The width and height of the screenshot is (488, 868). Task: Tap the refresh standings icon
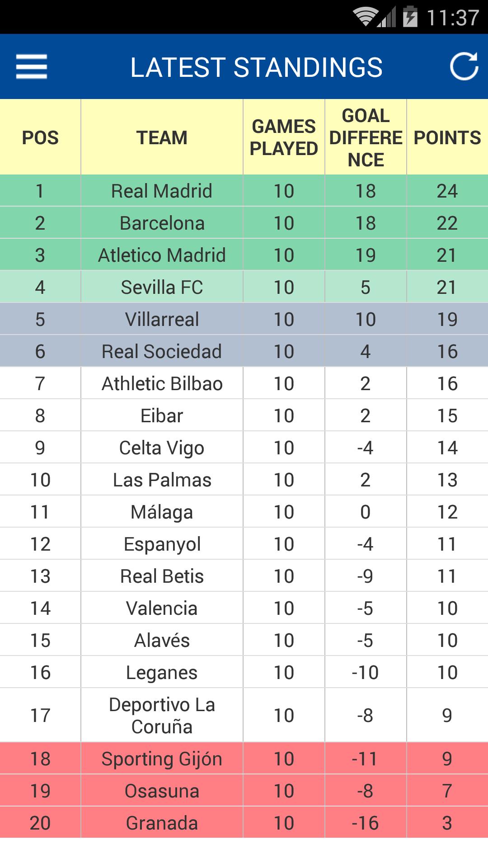click(464, 66)
